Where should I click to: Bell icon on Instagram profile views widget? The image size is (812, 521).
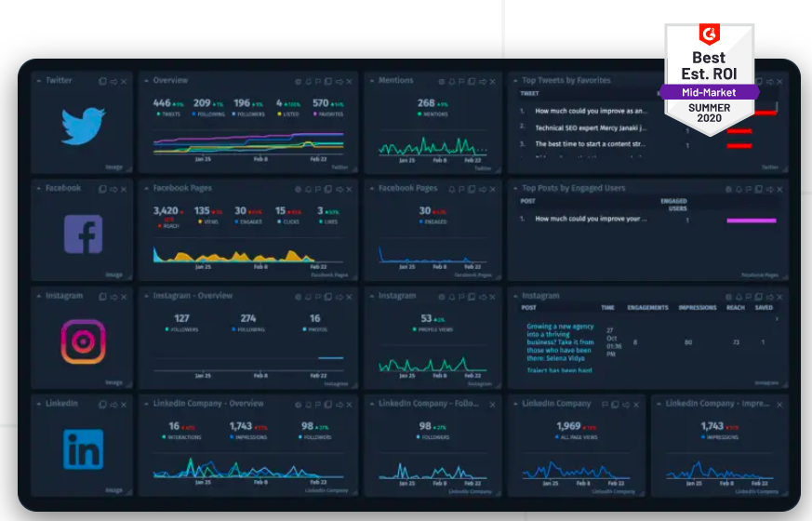[x=451, y=297]
